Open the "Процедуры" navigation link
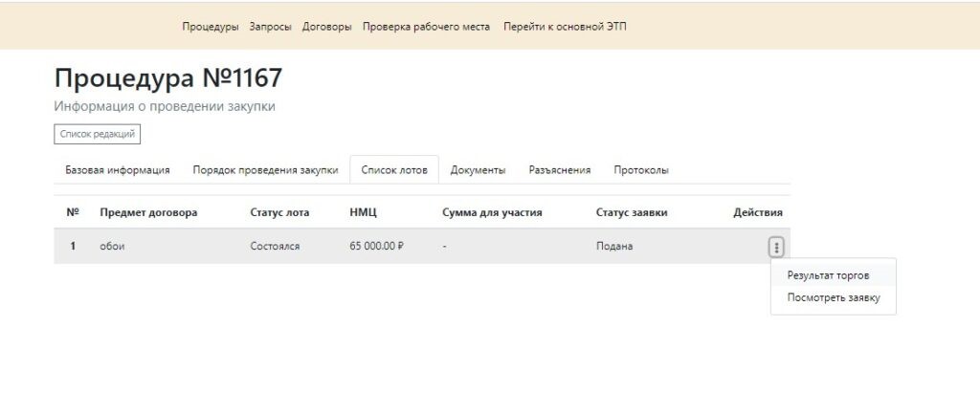Viewport: 980px width, 394px height. point(211,27)
